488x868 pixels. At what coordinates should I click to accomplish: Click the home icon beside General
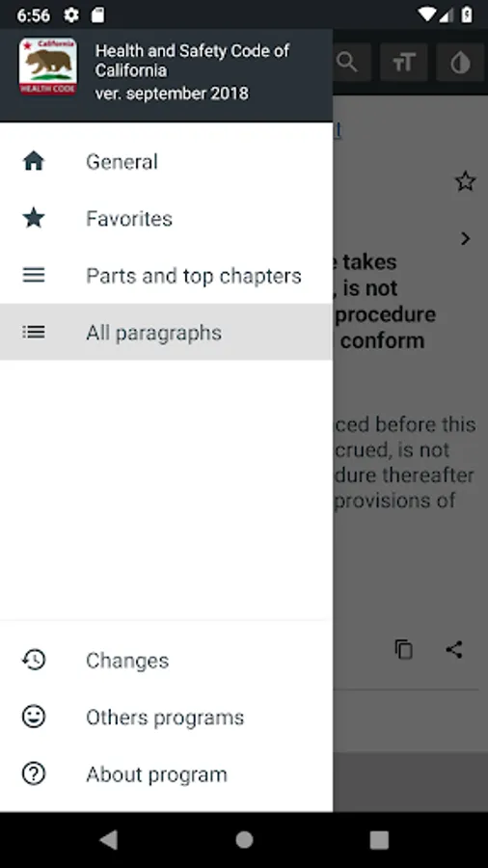pos(34,161)
